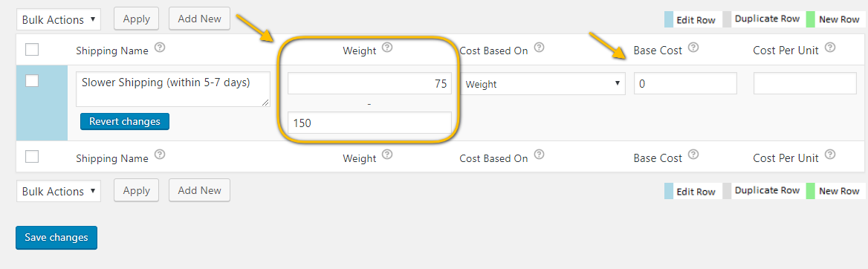This screenshot has height=269, width=868.
Task: Click the Save changes button
Action: [x=56, y=238]
